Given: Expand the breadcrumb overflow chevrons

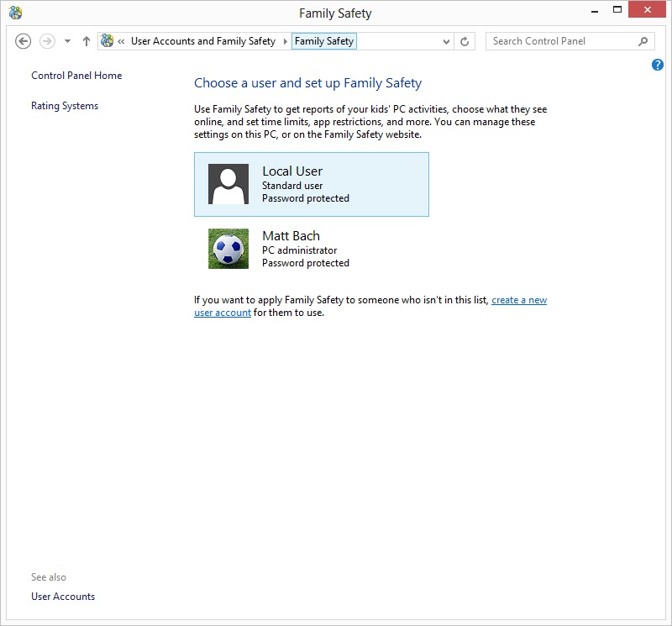Looking at the screenshot, I should pos(121,41).
